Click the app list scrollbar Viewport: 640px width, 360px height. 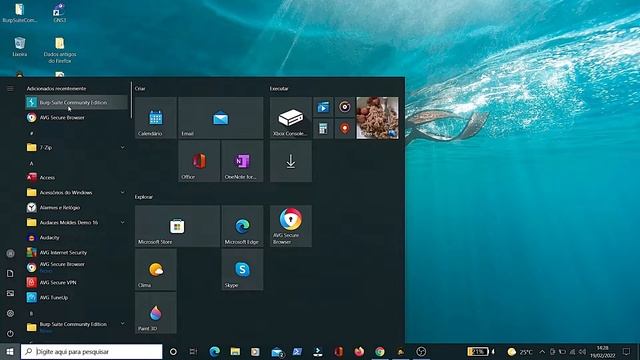pyautogui.click(x=131, y=100)
